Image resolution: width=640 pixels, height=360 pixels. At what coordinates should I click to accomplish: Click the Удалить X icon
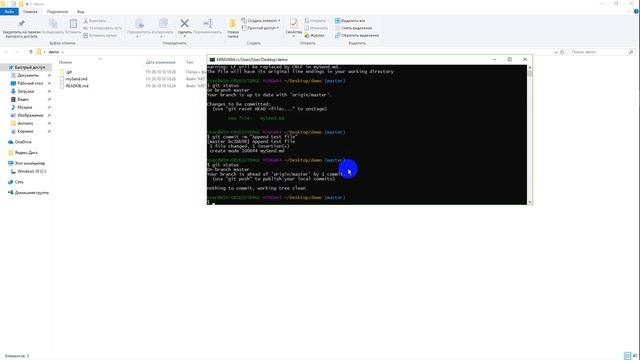point(184,24)
